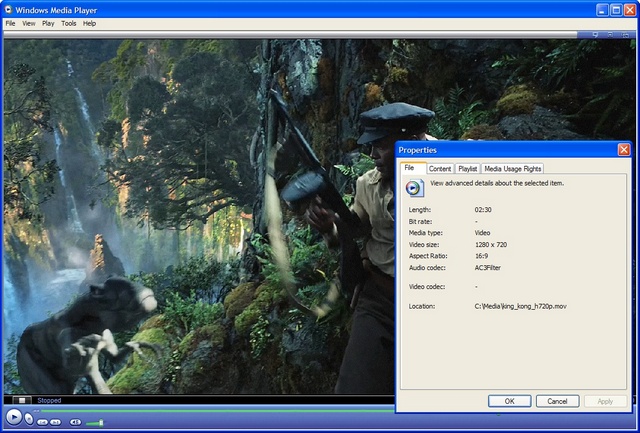This screenshot has width=640, height=433.
Task: Open the Help menu
Action: click(89, 23)
